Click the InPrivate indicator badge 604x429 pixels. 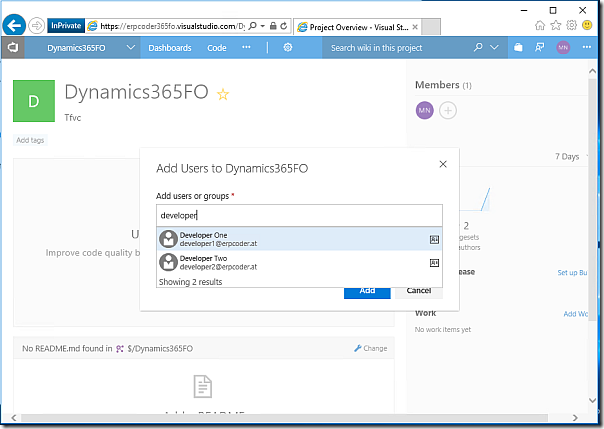[66, 26]
